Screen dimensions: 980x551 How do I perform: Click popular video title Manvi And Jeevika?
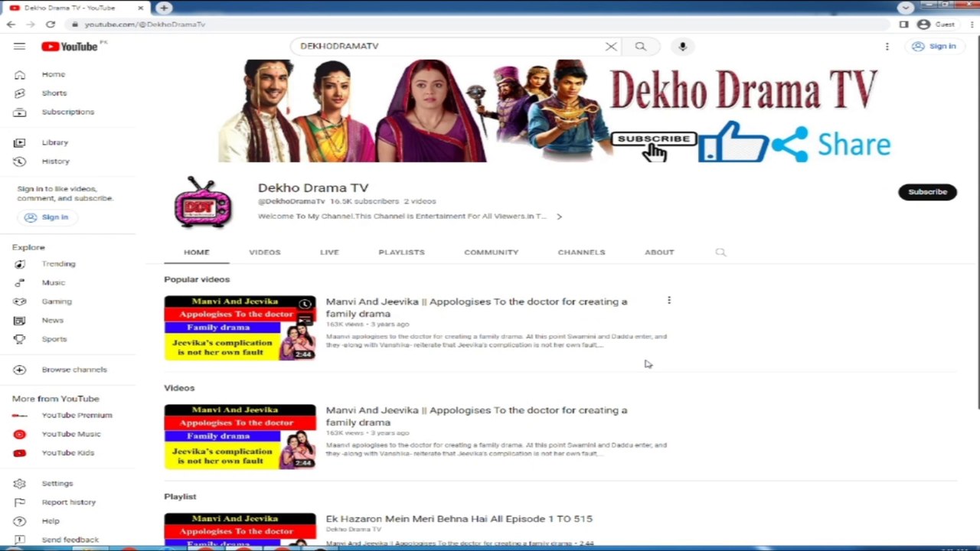[476, 308]
